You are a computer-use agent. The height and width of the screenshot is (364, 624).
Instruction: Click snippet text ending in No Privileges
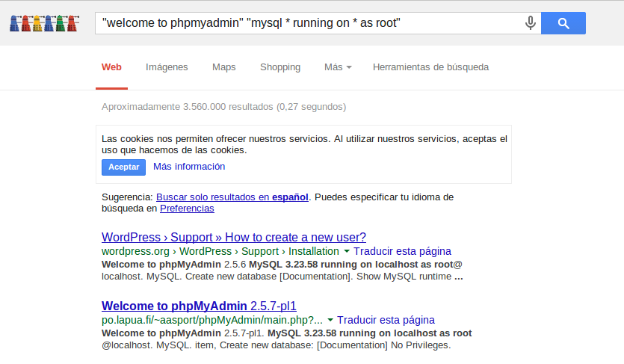277,345
